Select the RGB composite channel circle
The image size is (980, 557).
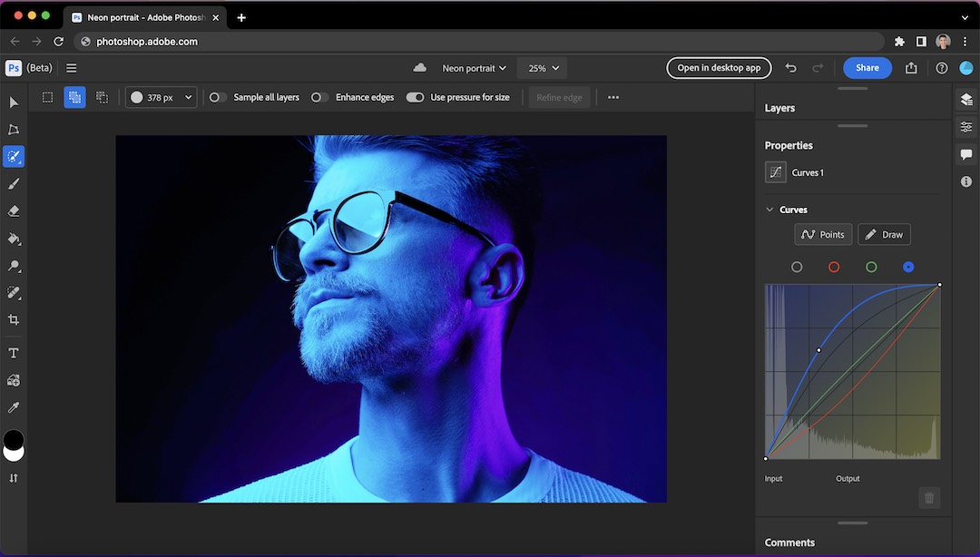pos(797,267)
